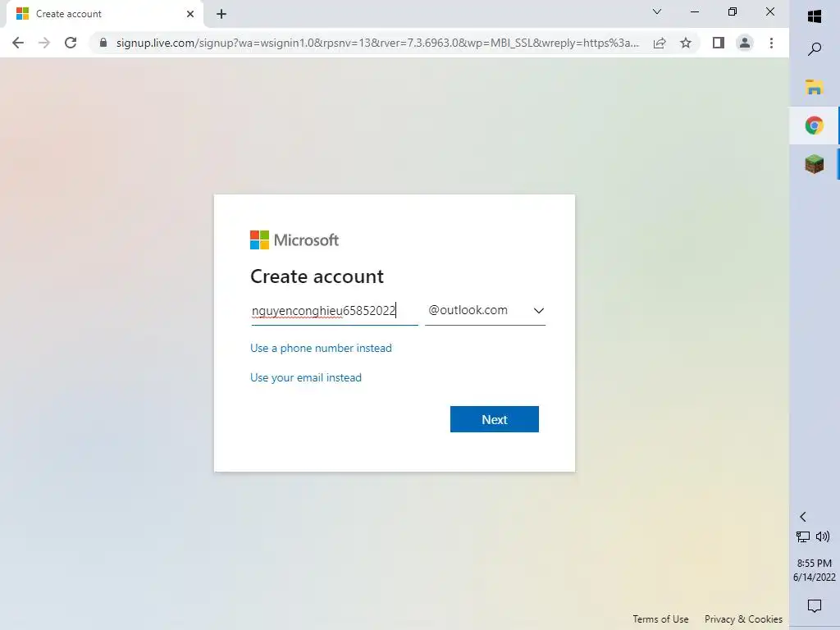Open the Chrome profile menu

(x=745, y=43)
